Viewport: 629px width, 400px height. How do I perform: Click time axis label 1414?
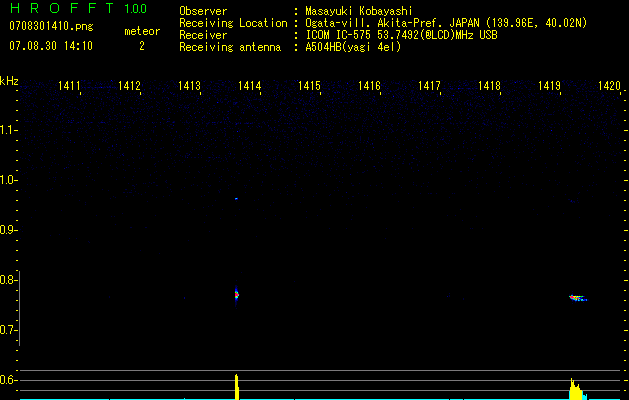coord(250,85)
